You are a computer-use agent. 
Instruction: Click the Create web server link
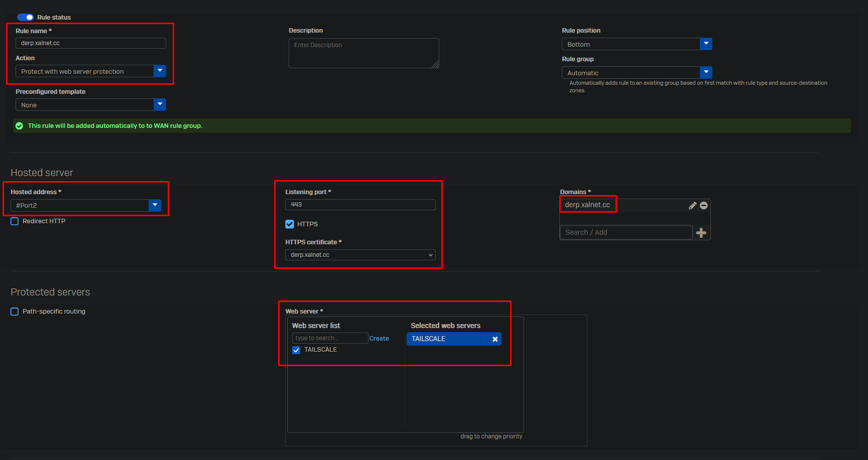tap(379, 339)
